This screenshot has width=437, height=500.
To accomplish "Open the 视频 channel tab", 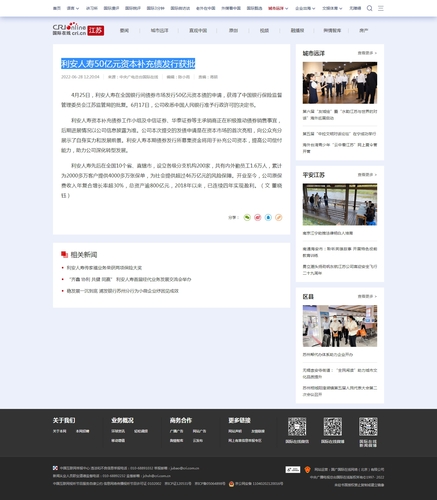I will pyautogui.click(x=264, y=30).
